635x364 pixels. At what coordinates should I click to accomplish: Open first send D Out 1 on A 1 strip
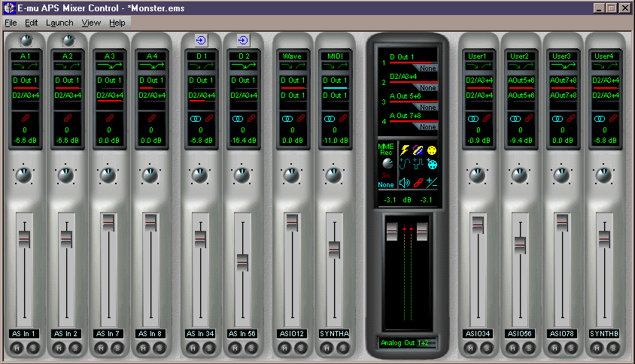(x=25, y=80)
